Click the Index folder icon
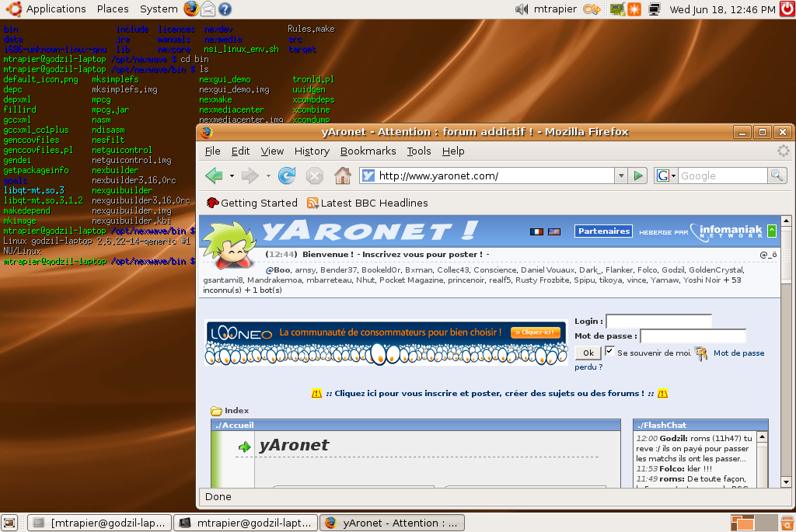This screenshot has width=796, height=532. click(x=216, y=411)
